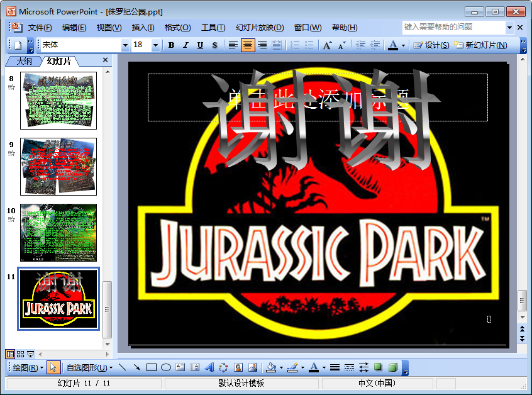Select the slide 9 thumbnail
Screen dimensions: 532x395
point(58,167)
